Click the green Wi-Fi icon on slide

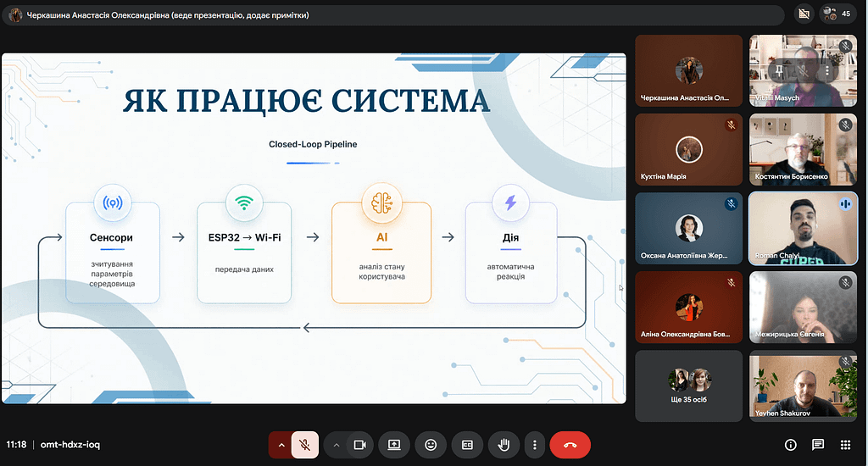click(244, 203)
